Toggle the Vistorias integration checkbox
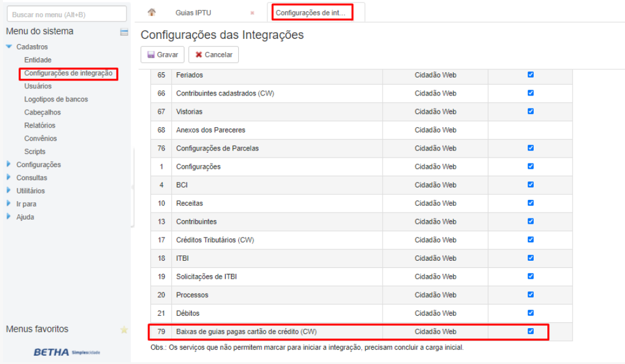Image resolution: width=625 pixels, height=364 pixels. coord(530,111)
